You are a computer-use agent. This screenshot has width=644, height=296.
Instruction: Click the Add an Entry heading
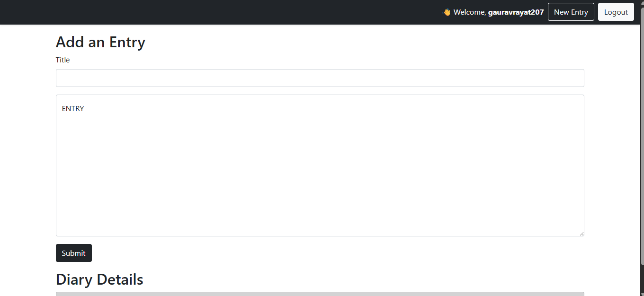pos(100,42)
